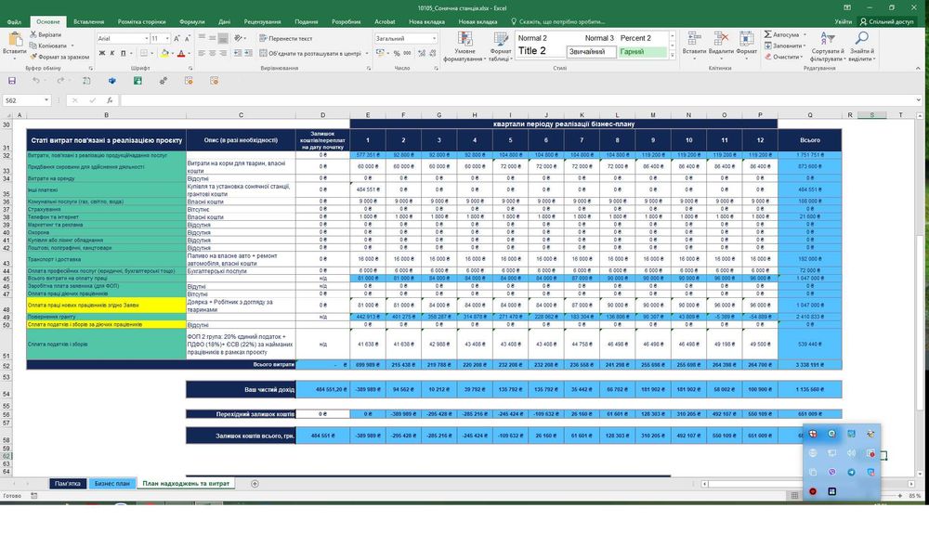
Task: Select the Format Painter (Формат за зразком) tool
Action: (x=63, y=57)
